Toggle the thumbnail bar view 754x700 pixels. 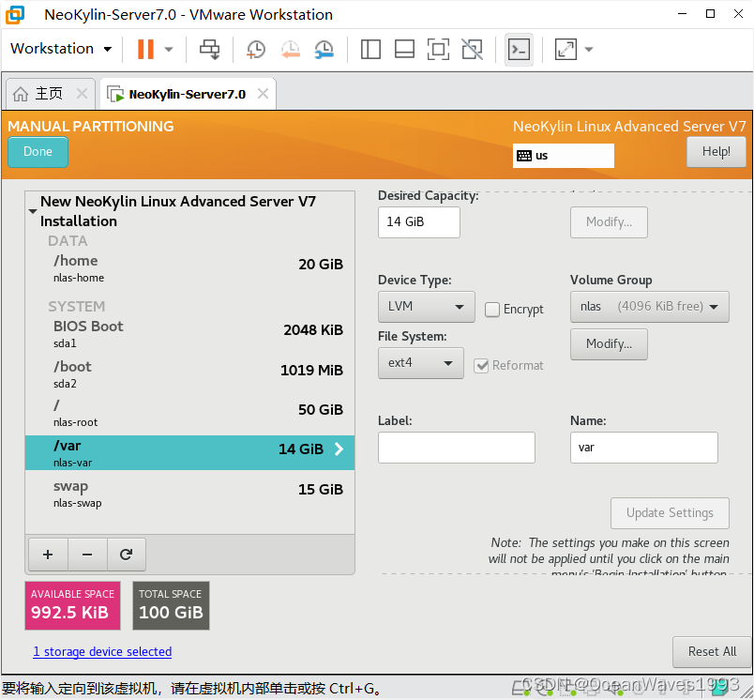tap(404, 49)
